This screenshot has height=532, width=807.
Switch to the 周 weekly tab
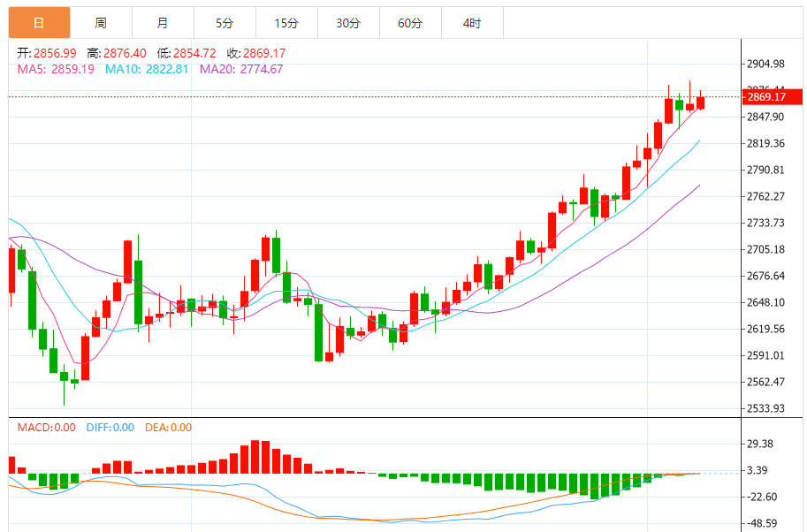point(101,23)
